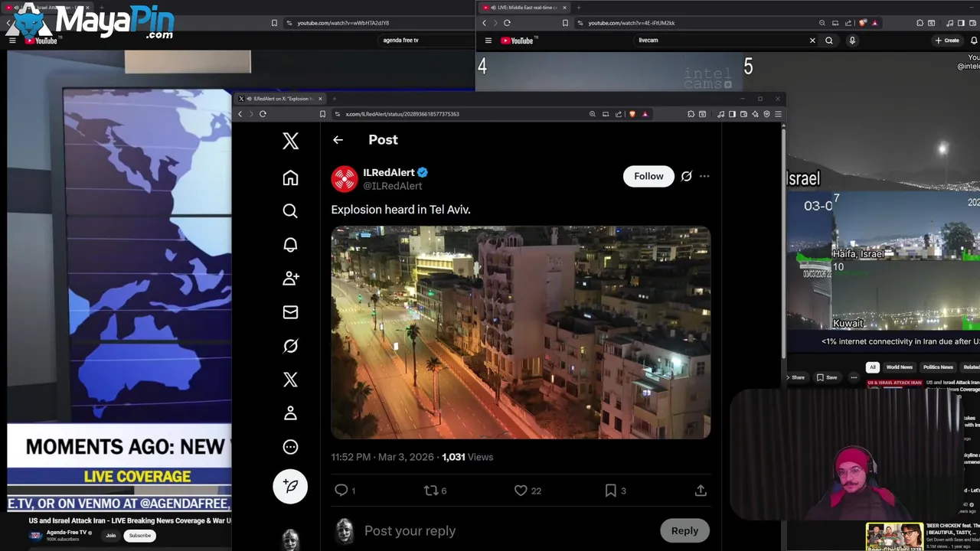Open three-dot menu beside Save button
This screenshot has height=551, width=980.
tap(854, 377)
